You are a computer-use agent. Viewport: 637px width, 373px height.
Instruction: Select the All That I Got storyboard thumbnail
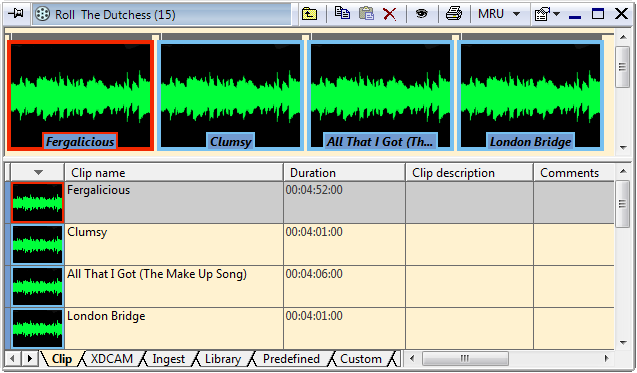(380, 95)
